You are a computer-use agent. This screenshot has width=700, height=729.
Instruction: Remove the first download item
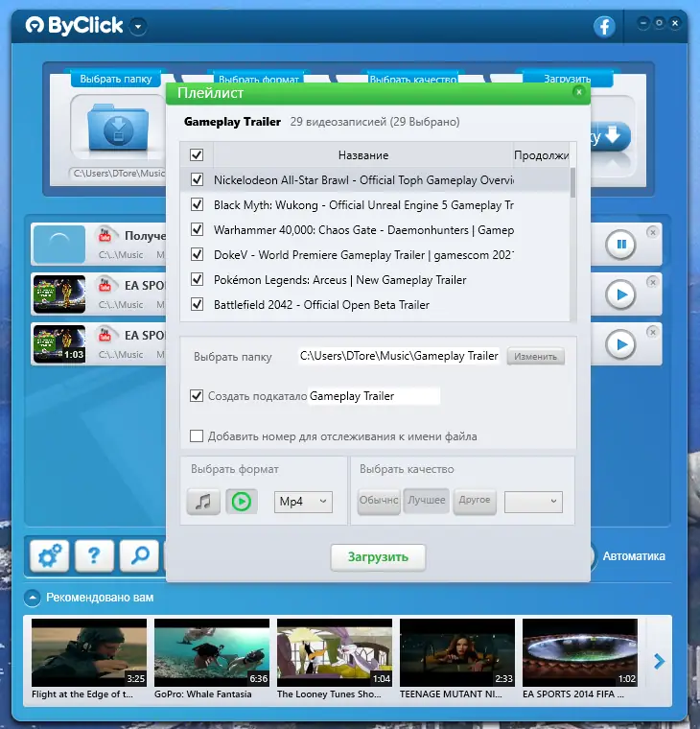[653, 232]
